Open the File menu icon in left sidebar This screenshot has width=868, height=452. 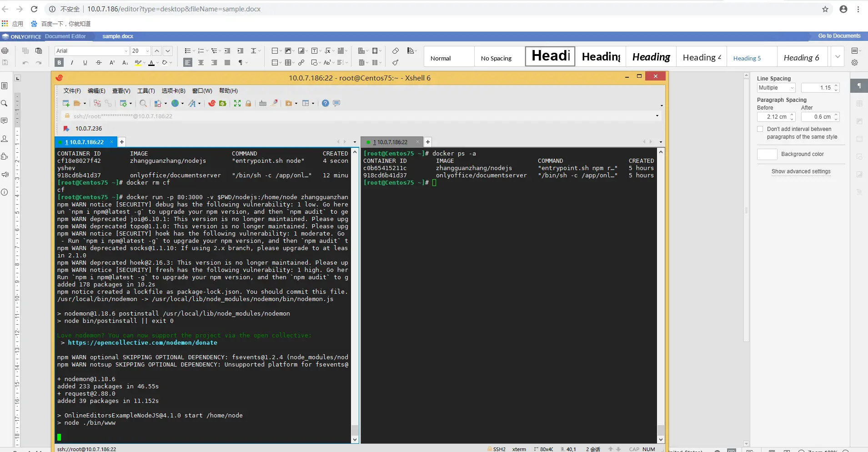(x=5, y=86)
